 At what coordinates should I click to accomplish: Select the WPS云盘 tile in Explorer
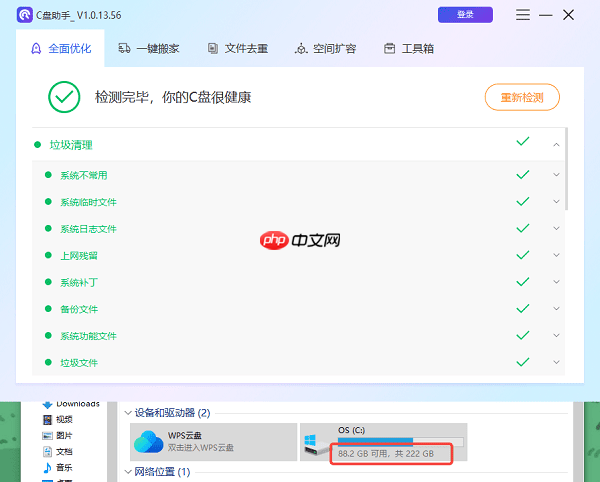coord(214,442)
